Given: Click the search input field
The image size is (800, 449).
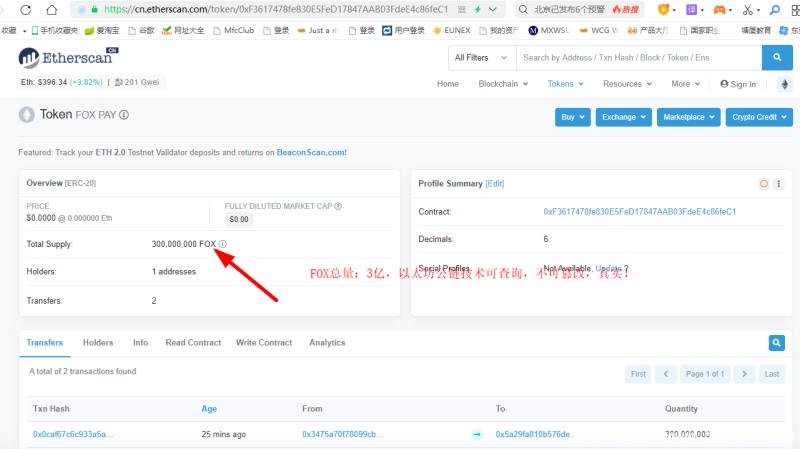Looking at the screenshot, I should [639, 58].
